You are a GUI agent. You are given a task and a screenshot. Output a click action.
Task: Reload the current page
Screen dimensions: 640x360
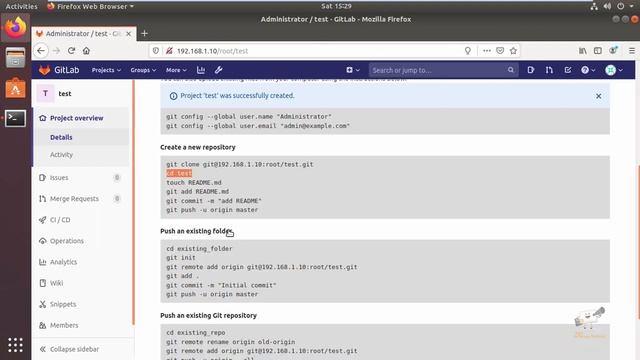[71, 51]
